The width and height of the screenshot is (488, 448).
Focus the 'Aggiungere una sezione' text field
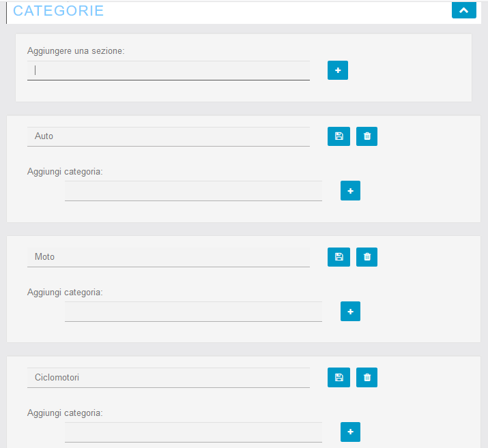click(x=169, y=70)
